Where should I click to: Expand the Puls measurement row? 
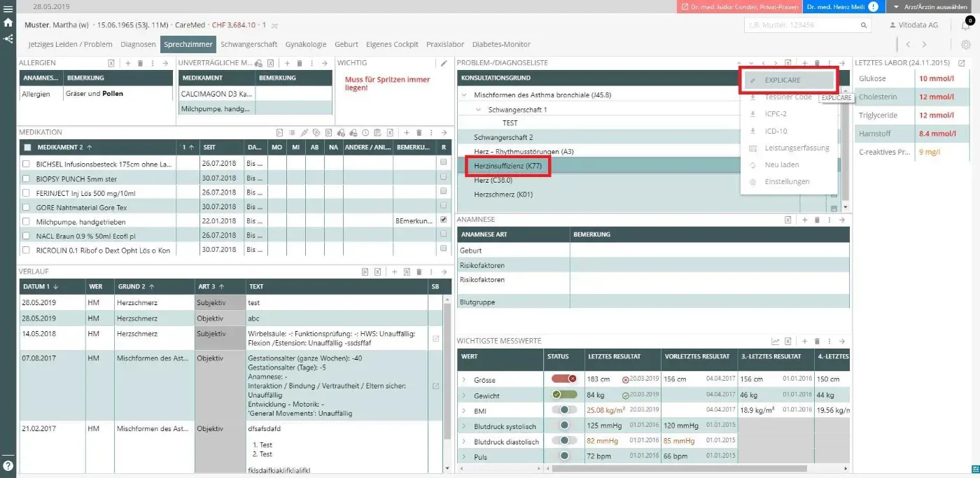click(463, 456)
